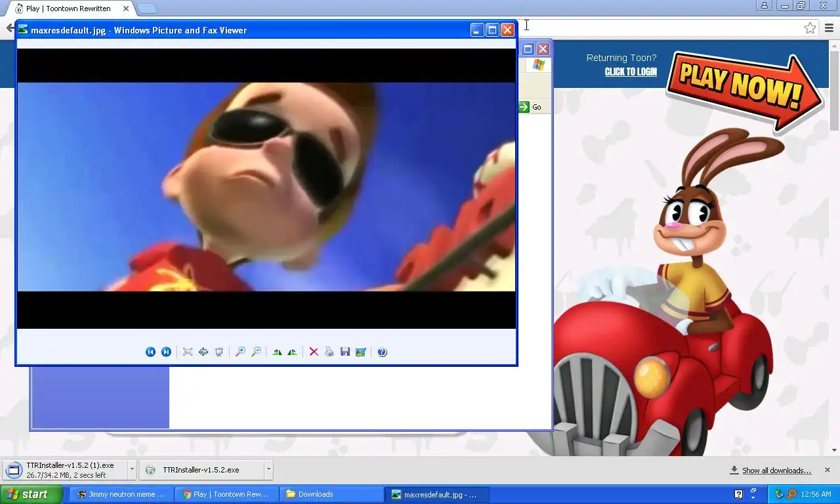Click the Jimmy Neutron picture in the viewer

266,186
